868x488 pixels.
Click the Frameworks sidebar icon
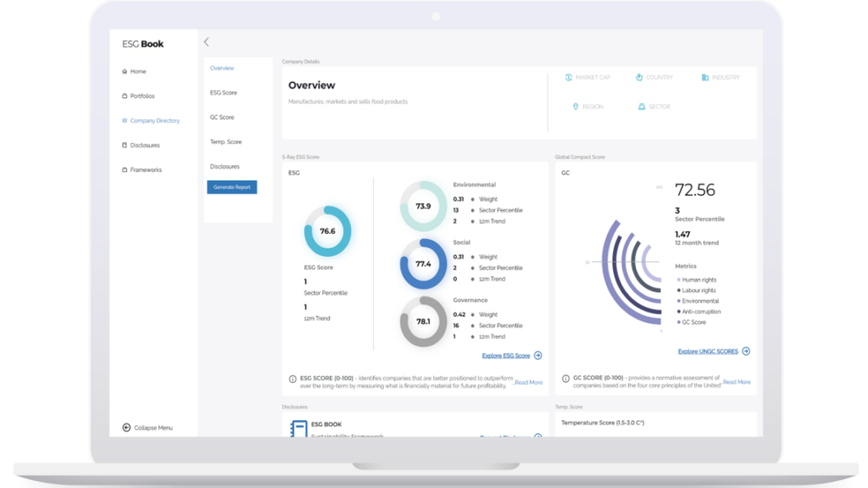(125, 169)
